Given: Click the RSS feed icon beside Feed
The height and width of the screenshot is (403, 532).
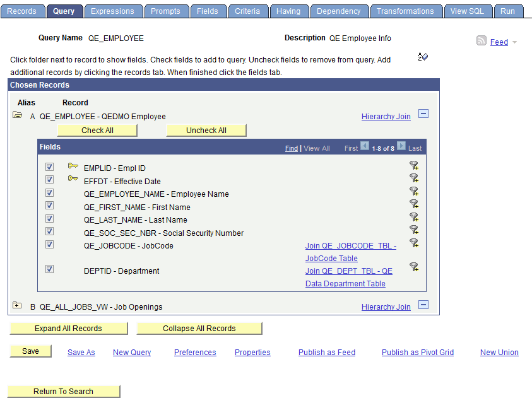Looking at the screenshot, I should (481, 42).
